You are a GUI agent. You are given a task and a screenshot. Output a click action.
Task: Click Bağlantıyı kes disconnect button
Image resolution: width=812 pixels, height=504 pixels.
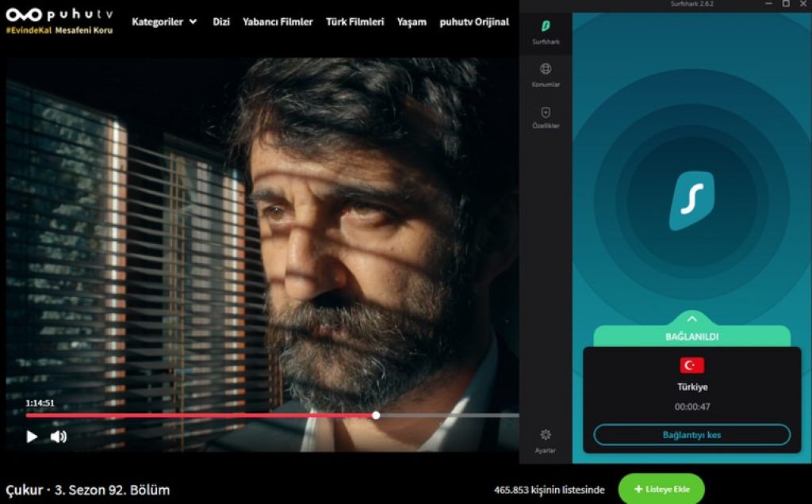pyautogui.click(x=691, y=435)
